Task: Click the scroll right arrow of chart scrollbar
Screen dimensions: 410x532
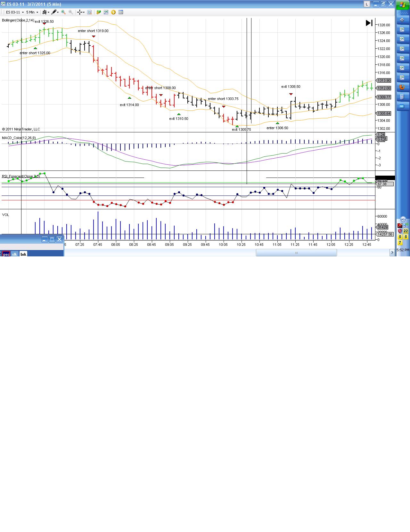Action: tap(392, 253)
